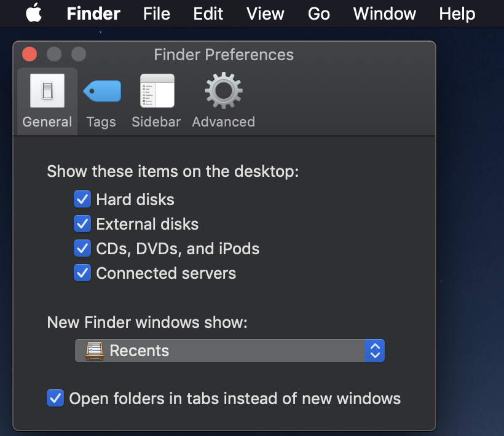This screenshot has width=504, height=436.
Task: Click the 'Show these items on the desktop:' label
Action: click(173, 171)
